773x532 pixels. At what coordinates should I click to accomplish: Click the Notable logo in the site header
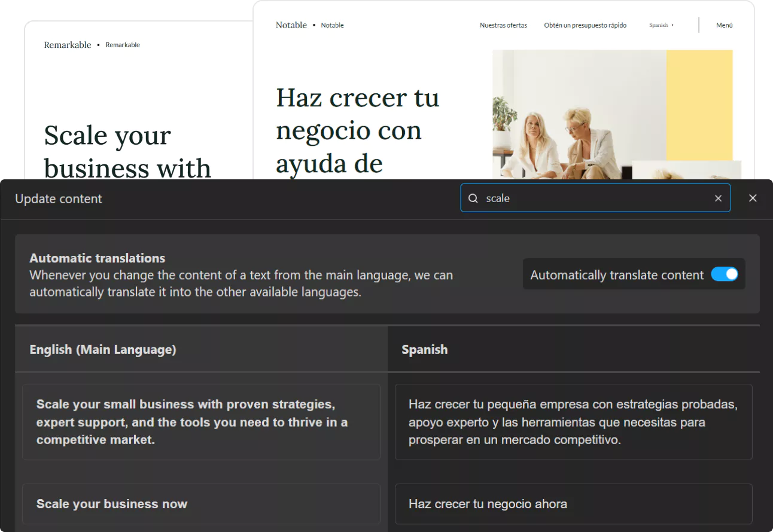pyautogui.click(x=291, y=25)
